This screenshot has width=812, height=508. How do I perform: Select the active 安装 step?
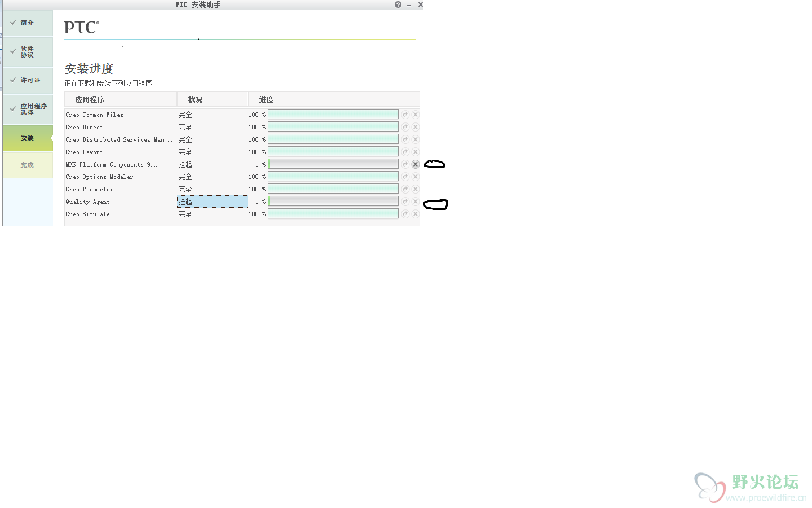click(x=28, y=138)
